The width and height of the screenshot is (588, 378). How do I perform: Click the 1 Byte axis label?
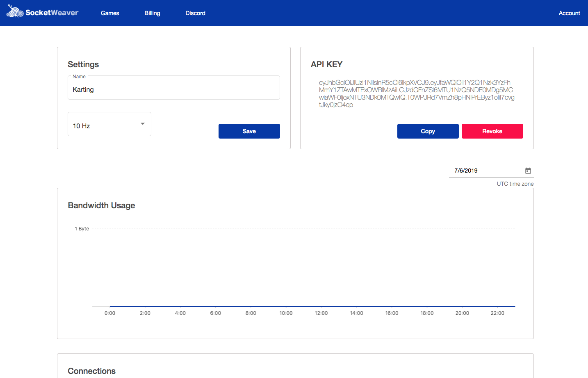(x=82, y=228)
